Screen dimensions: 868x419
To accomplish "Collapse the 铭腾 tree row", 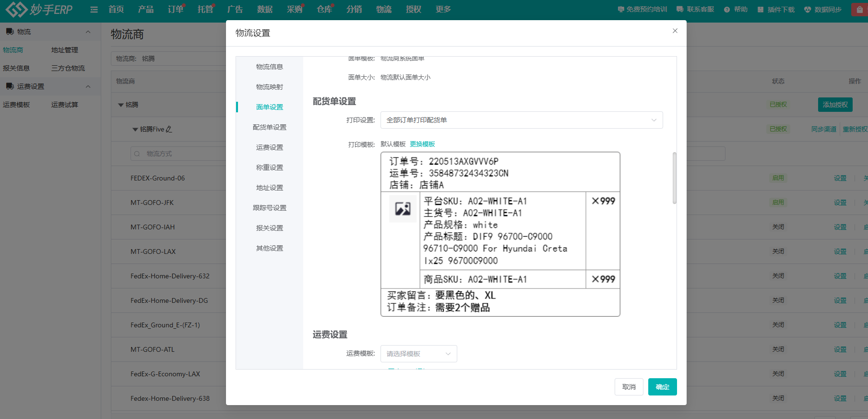I will 120,105.
